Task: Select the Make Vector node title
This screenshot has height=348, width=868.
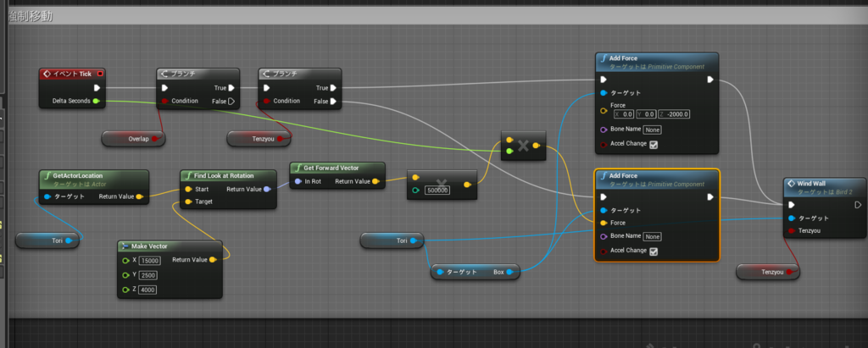Action: 149,246
